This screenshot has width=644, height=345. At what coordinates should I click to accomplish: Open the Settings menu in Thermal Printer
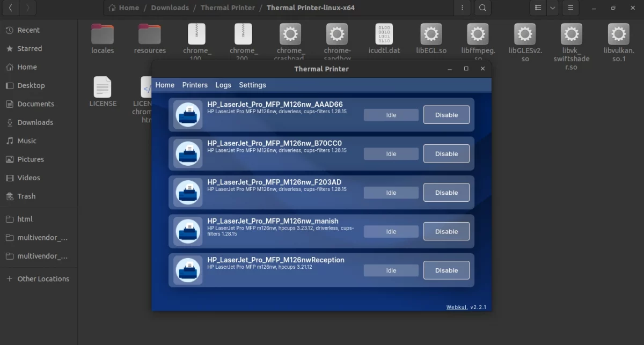click(252, 85)
